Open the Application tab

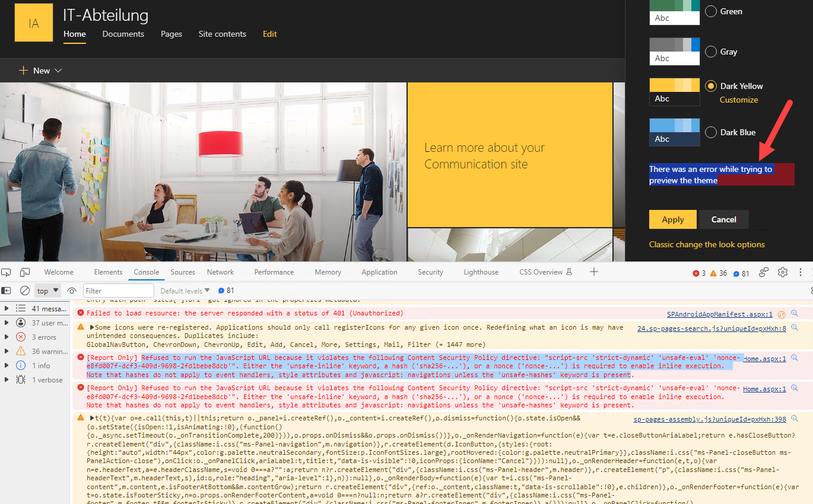tap(379, 272)
